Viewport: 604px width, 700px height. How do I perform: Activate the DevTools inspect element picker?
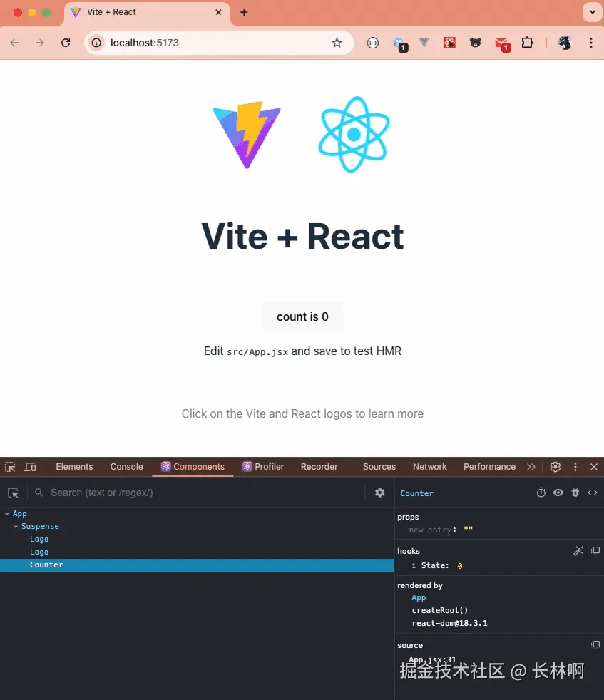pos(10,467)
